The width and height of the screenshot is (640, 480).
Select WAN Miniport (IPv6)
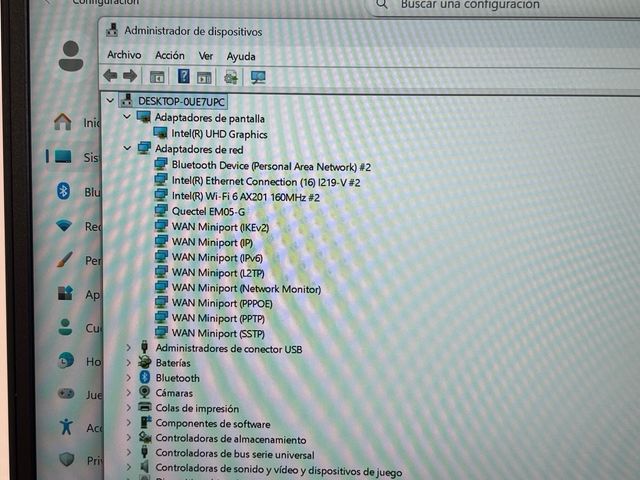[217, 258]
